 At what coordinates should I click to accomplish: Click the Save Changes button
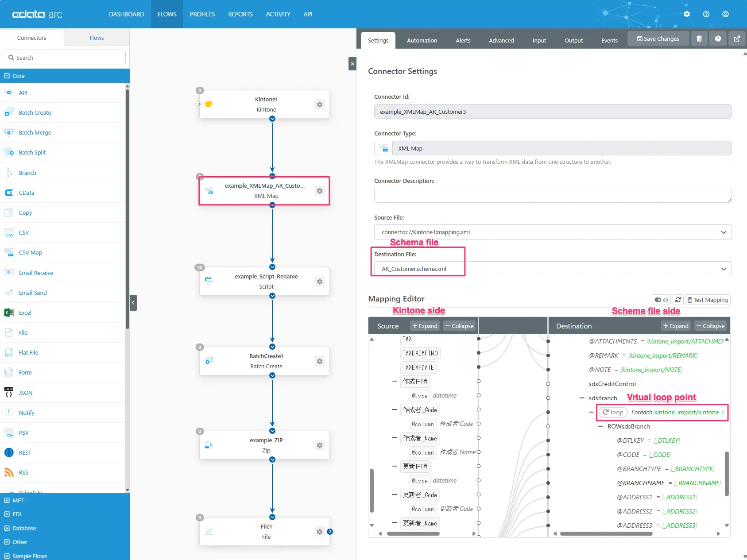pyautogui.click(x=658, y=39)
